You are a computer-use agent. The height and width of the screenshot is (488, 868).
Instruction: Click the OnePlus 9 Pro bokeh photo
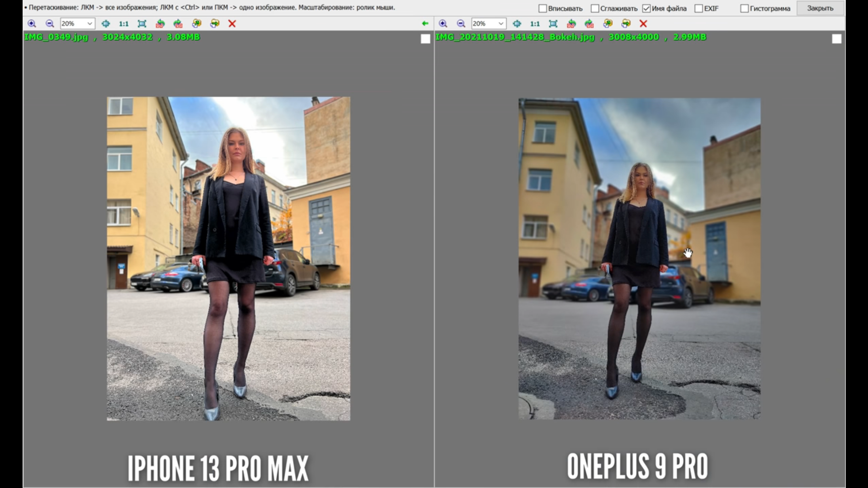pyautogui.click(x=639, y=258)
